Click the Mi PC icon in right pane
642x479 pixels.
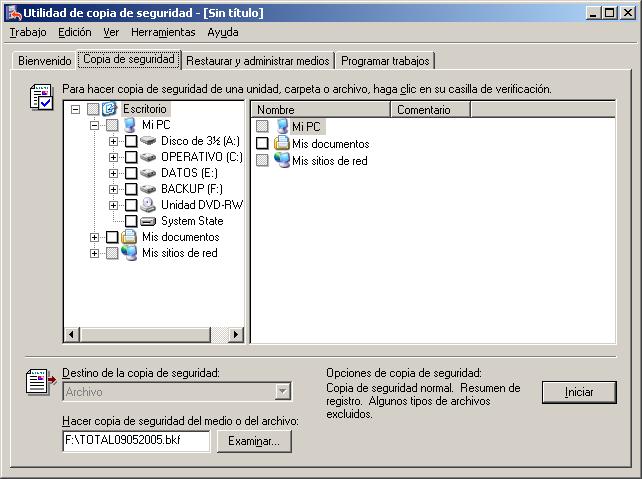click(x=282, y=127)
